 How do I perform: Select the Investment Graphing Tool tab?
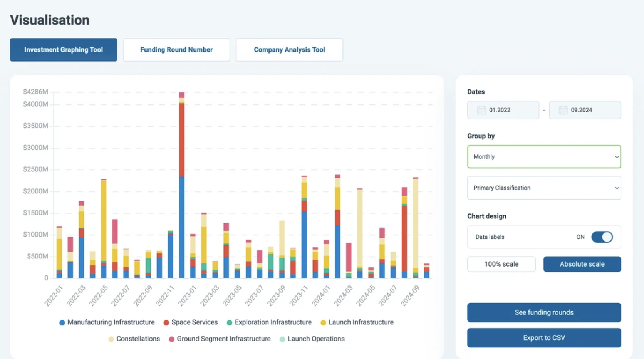64,50
